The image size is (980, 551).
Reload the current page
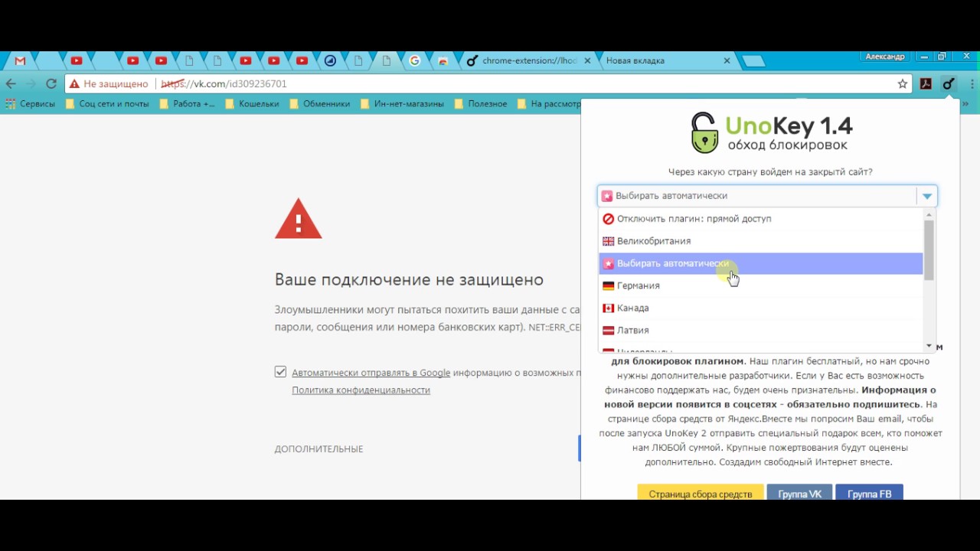[x=51, y=83]
